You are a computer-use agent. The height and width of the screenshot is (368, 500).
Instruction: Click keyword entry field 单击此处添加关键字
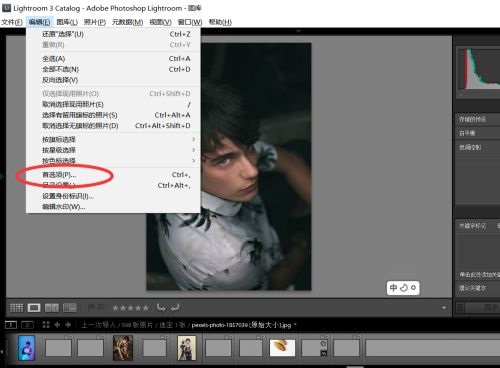click(479, 275)
